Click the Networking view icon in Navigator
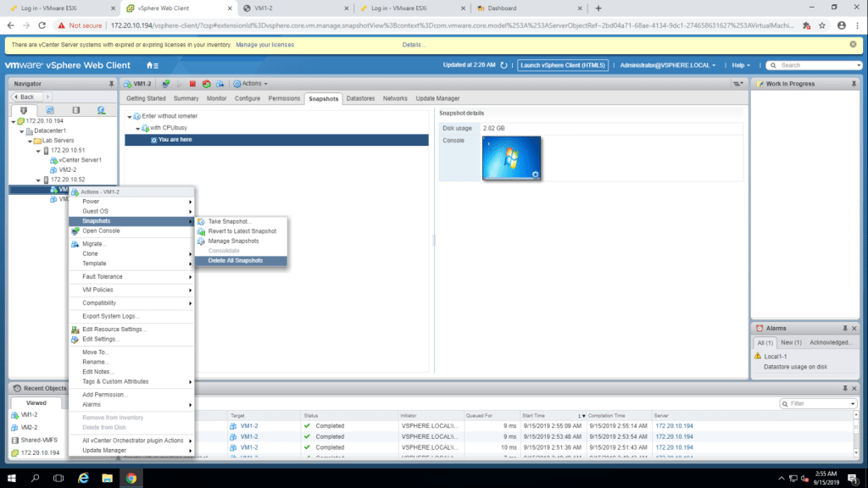Screen dimensions: 868x488 [x=101, y=110]
